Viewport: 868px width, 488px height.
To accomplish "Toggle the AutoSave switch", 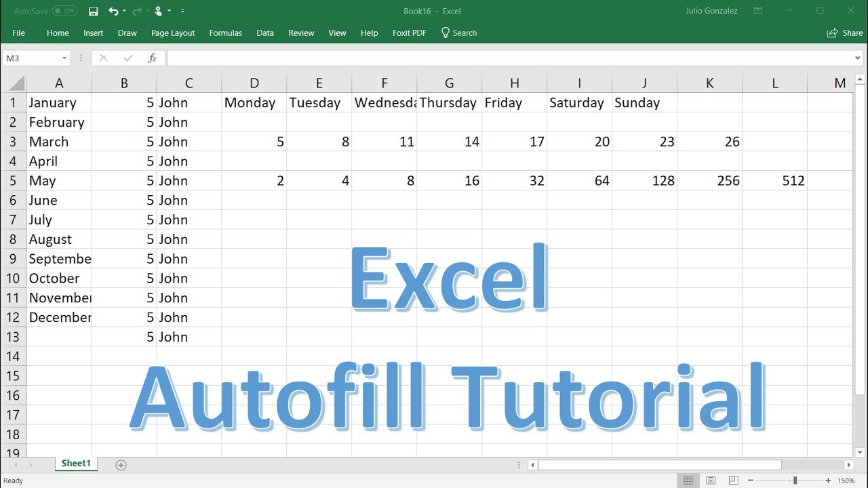I will click(64, 11).
